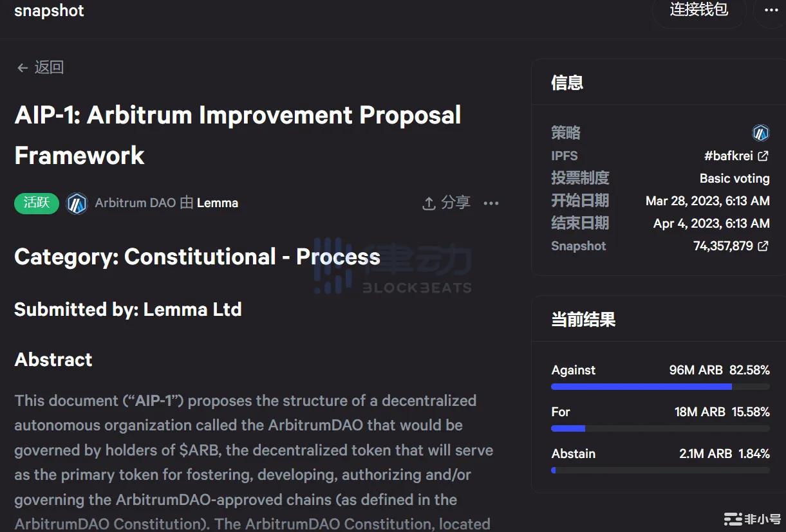Open the top-right more options menu
This screenshot has height=532, width=786.
(x=771, y=10)
